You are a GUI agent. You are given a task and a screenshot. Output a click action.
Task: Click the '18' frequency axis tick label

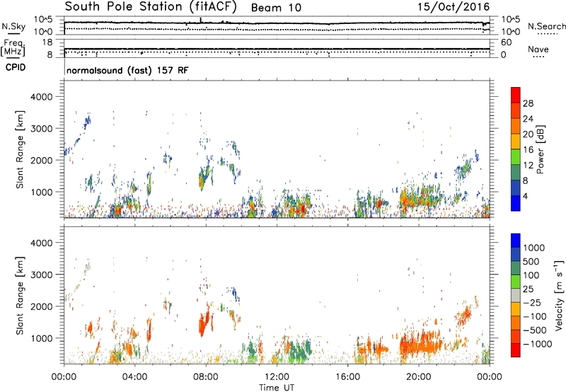47,42
